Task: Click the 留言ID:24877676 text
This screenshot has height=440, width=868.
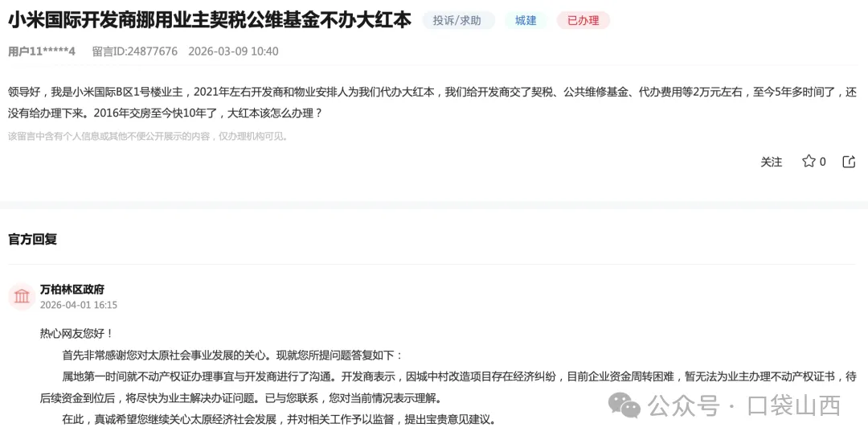Action: click(134, 51)
